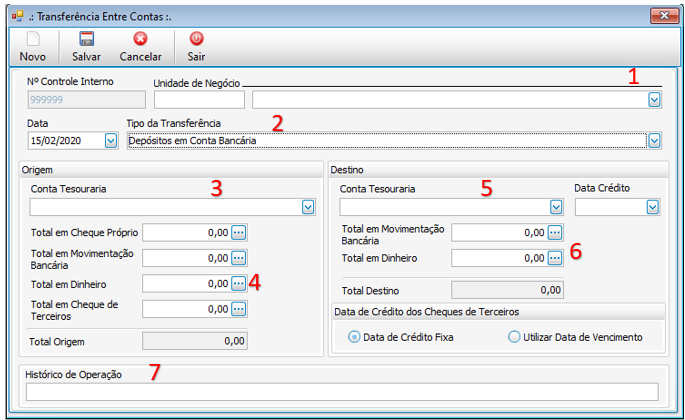Click the window title bar app icon
The width and height of the screenshot is (685, 420).
pyautogui.click(x=17, y=17)
